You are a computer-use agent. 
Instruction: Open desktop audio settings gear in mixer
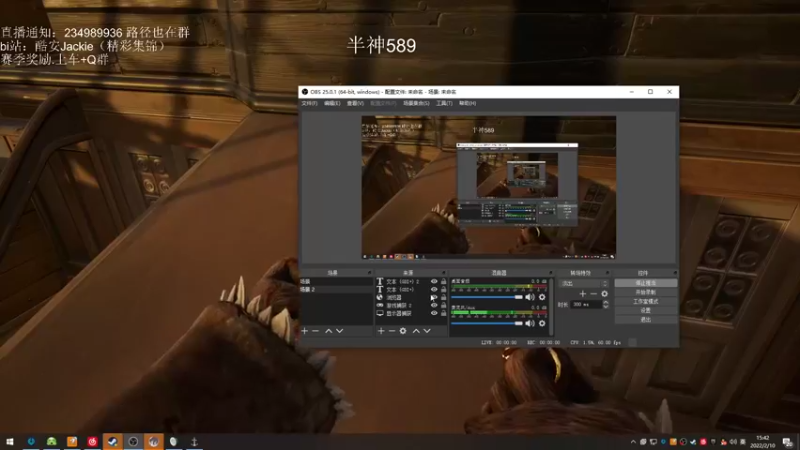(x=542, y=297)
